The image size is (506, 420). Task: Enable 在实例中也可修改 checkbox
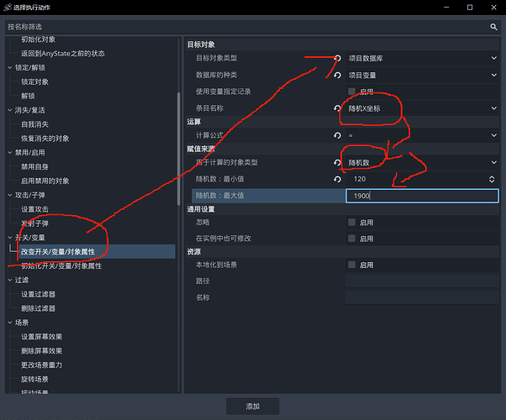[x=352, y=239]
